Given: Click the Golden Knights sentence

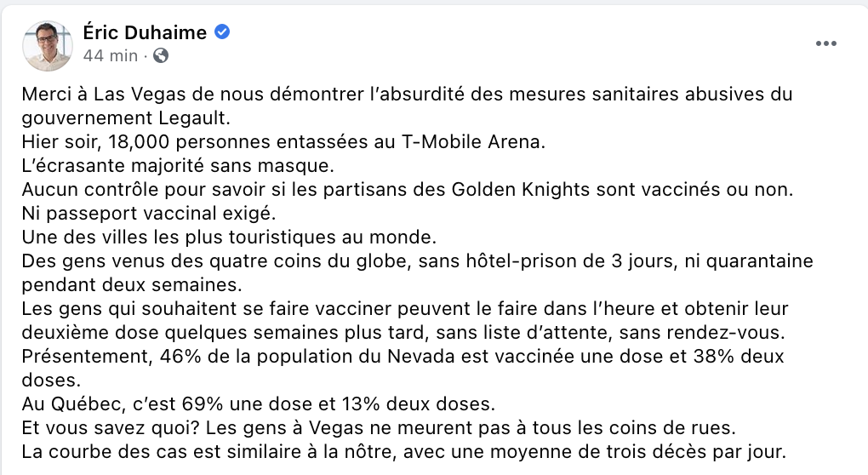Looking at the screenshot, I should (x=408, y=189).
